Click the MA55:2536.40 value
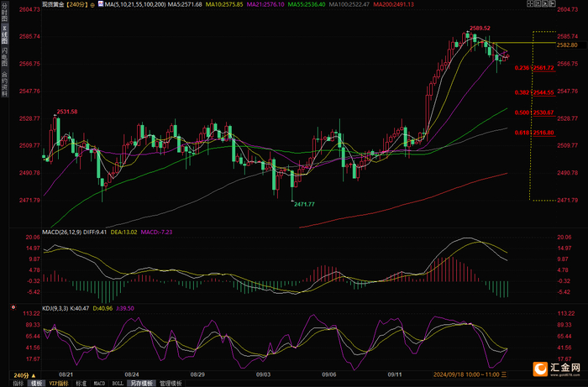The height and width of the screenshot is (387, 588). point(307,4)
